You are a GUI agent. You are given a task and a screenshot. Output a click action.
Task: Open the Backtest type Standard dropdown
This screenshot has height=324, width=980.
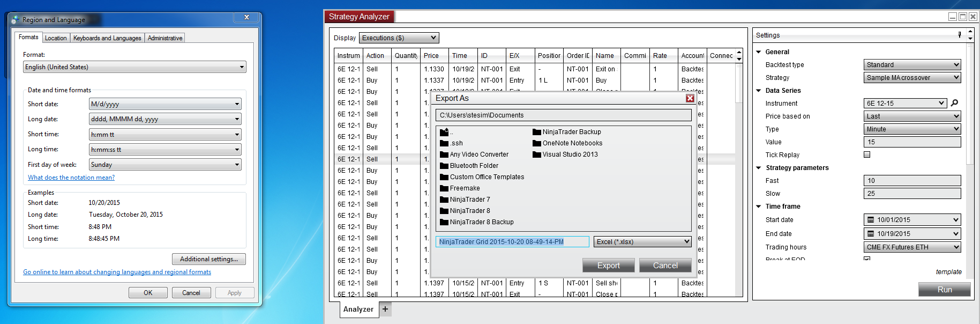click(912, 65)
